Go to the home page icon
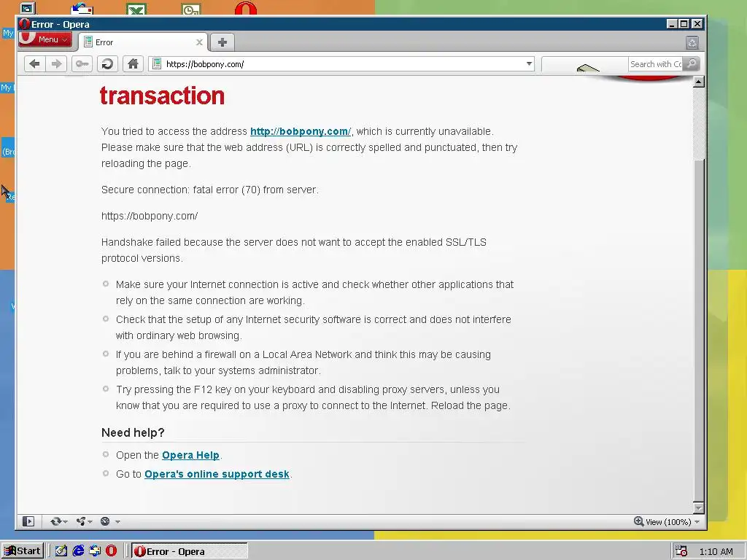 [133, 64]
